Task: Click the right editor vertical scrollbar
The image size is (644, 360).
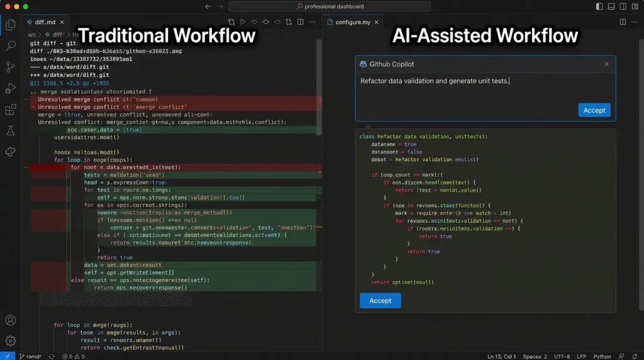Action: (x=641, y=175)
